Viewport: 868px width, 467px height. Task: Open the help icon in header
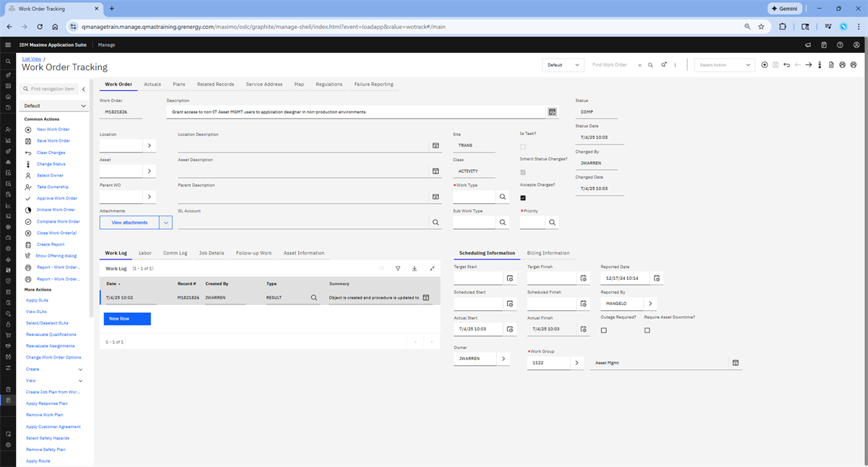pos(840,45)
